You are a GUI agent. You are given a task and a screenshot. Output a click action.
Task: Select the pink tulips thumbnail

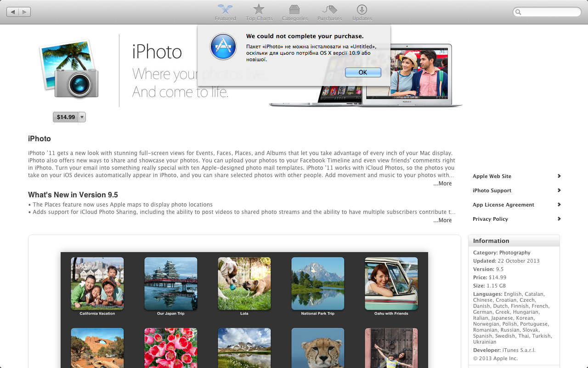tap(170, 348)
